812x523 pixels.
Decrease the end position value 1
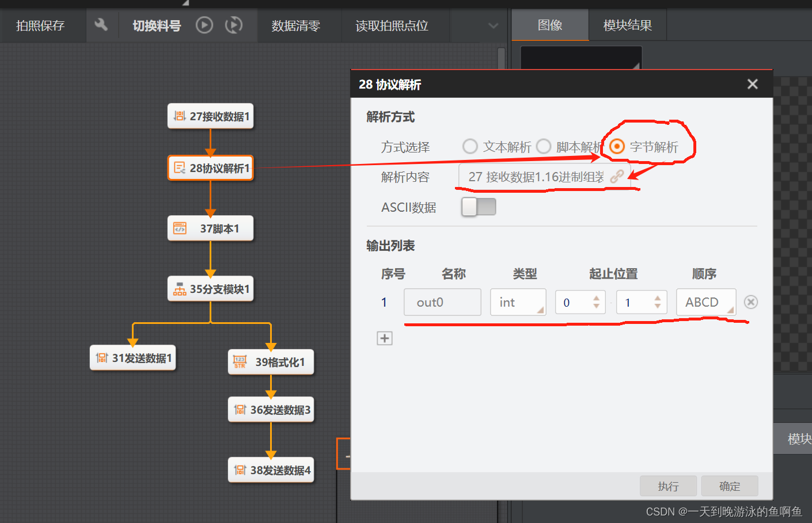pos(657,306)
